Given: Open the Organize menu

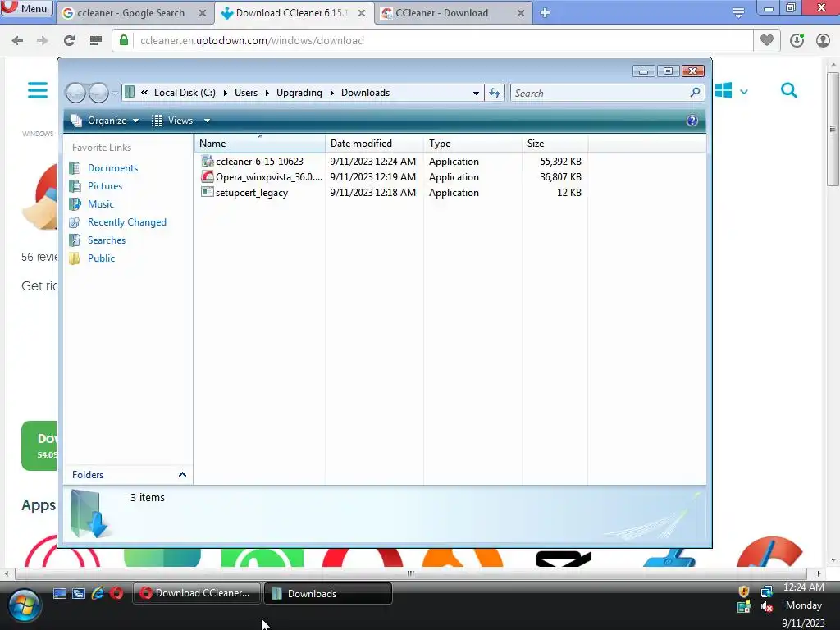Looking at the screenshot, I should point(106,121).
